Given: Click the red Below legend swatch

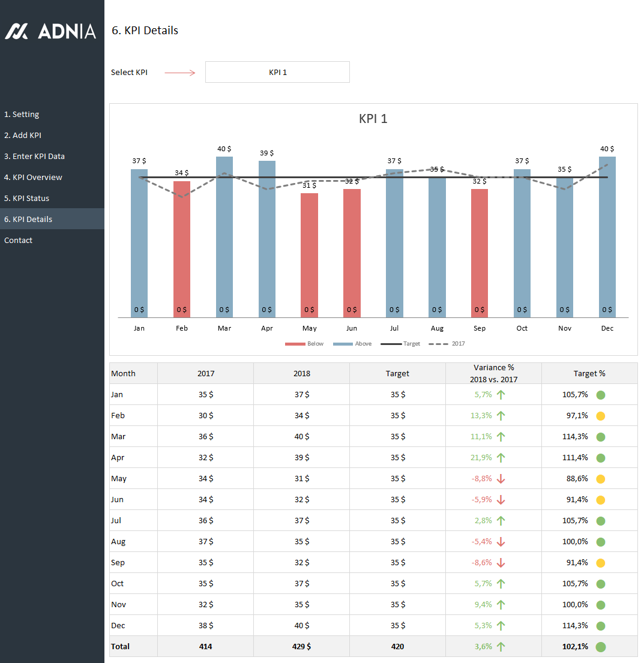Looking at the screenshot, I should (295, 344).
